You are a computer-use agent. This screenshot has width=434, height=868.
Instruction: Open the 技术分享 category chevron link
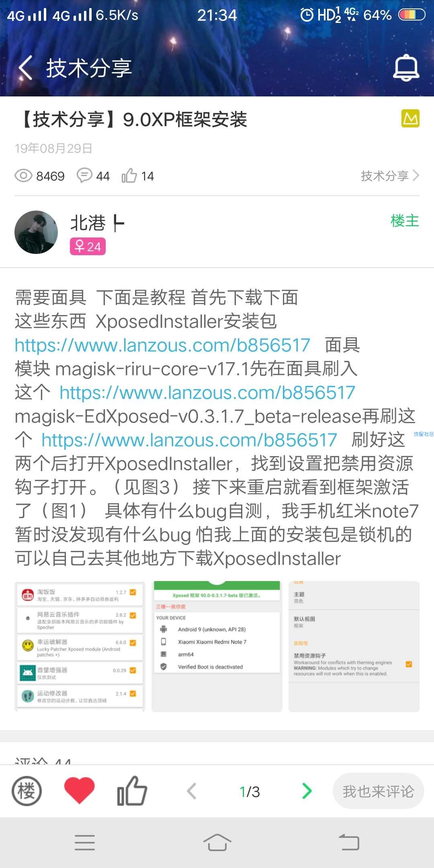coord(390,176)
